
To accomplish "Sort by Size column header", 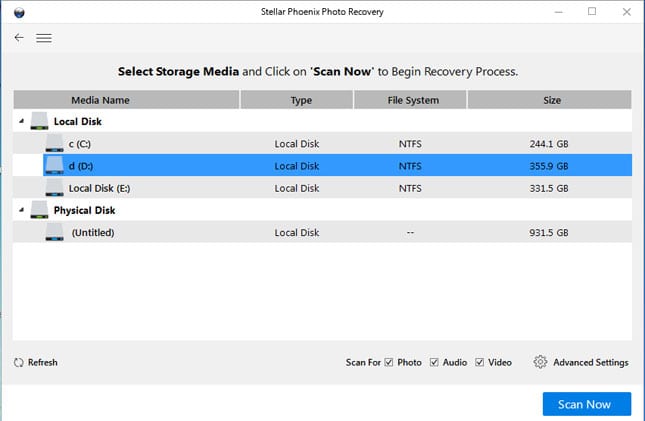I will point(549,100).
